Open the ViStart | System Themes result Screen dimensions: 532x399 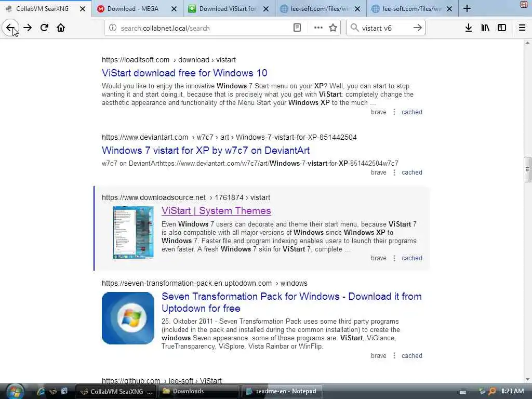pos(216,211)
